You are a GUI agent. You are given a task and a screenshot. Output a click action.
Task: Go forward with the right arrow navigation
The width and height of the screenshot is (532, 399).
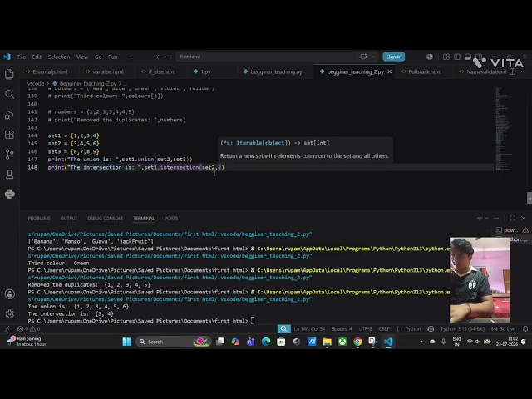click(170, 57)
